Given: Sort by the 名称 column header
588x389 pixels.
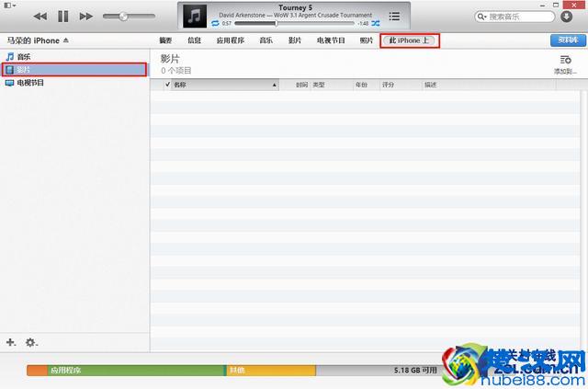Looking at the screenshot, I should (x=225, y=85).
